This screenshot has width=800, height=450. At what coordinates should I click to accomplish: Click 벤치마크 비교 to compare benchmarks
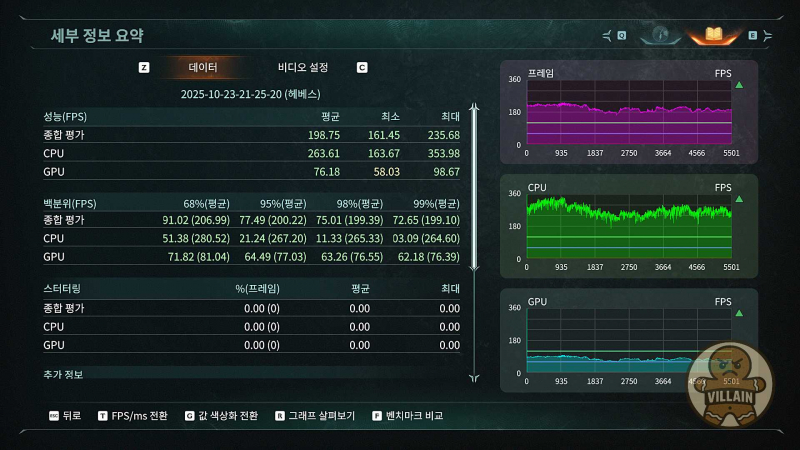(414, 415)
